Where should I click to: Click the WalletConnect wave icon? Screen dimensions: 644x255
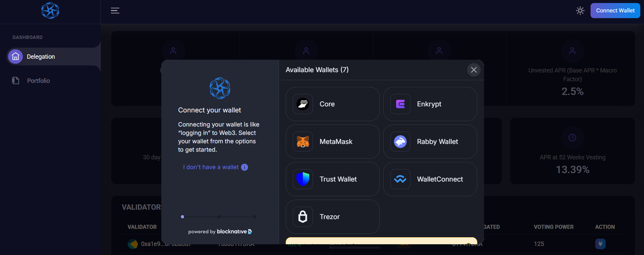[x=400, y=179]
